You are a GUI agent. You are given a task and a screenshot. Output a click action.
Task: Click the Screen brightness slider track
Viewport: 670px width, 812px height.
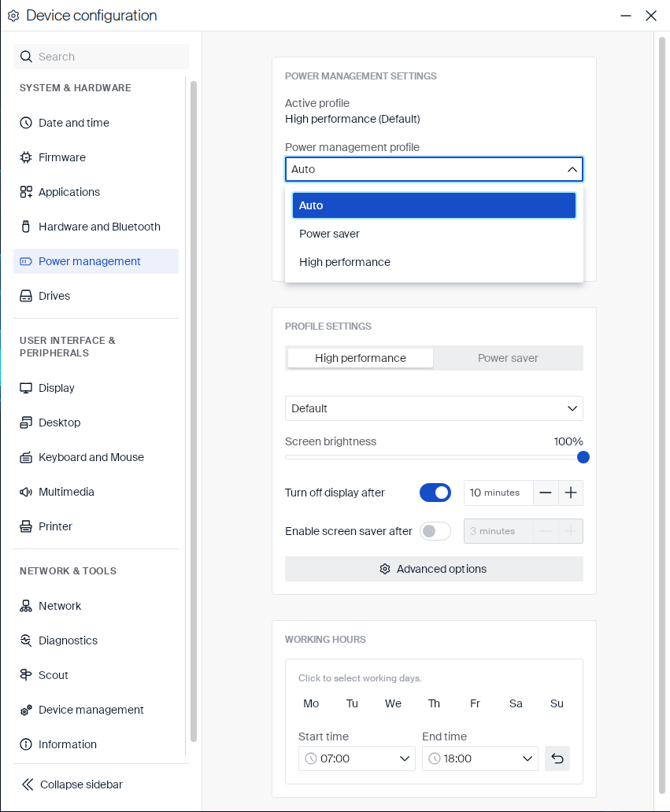click(435, 457)
